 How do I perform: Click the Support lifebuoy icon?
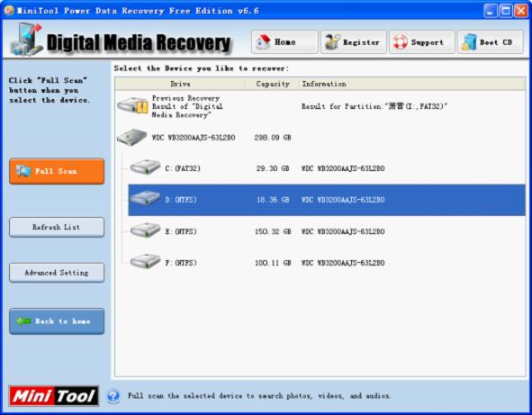[x=401, y=42]
